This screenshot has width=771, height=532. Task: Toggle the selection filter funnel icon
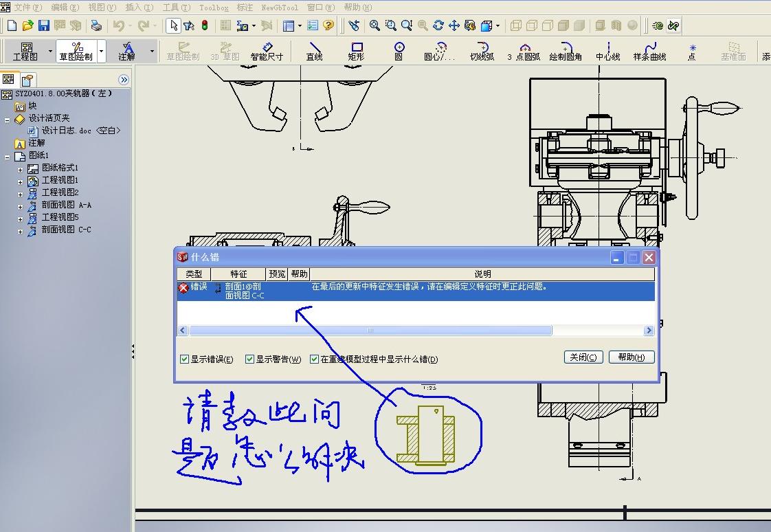coord(189,25)
